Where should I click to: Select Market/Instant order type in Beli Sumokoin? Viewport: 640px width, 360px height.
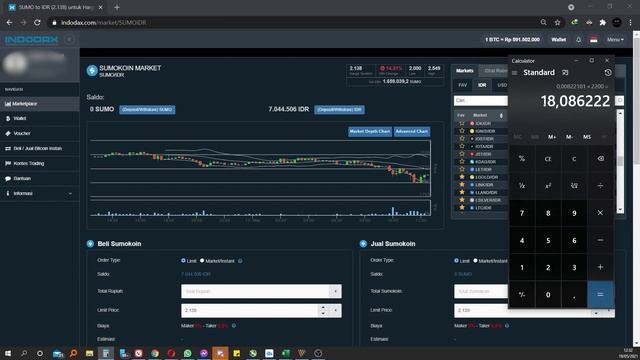click(x=202, y=260)
